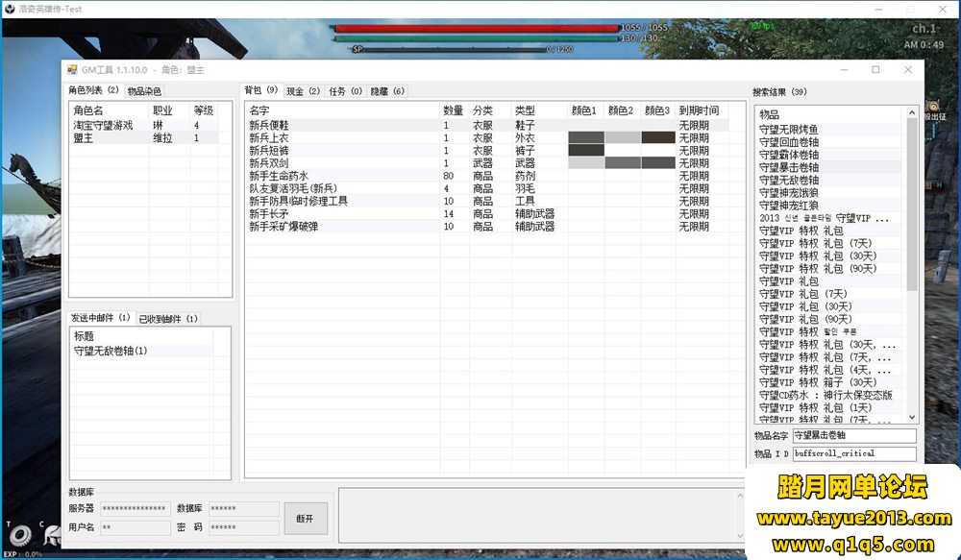Click the GM工具 window title icon
This screenshot has height=560, width=961.
[72, 70]
